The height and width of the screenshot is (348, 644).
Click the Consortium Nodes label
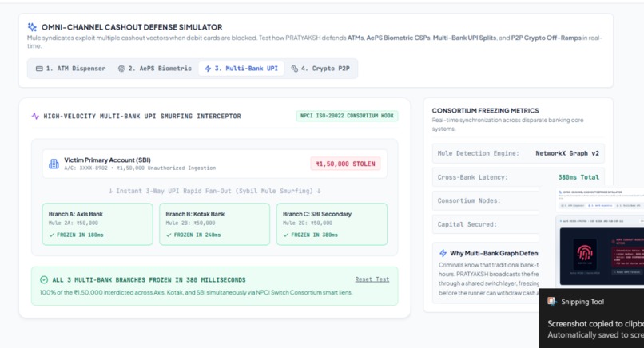point(469,200)
